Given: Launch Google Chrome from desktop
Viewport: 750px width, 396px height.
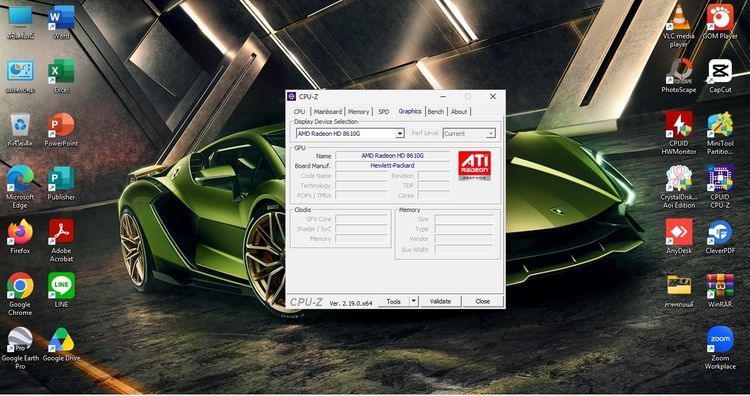Looking at the screenshot, I should 20,295.
